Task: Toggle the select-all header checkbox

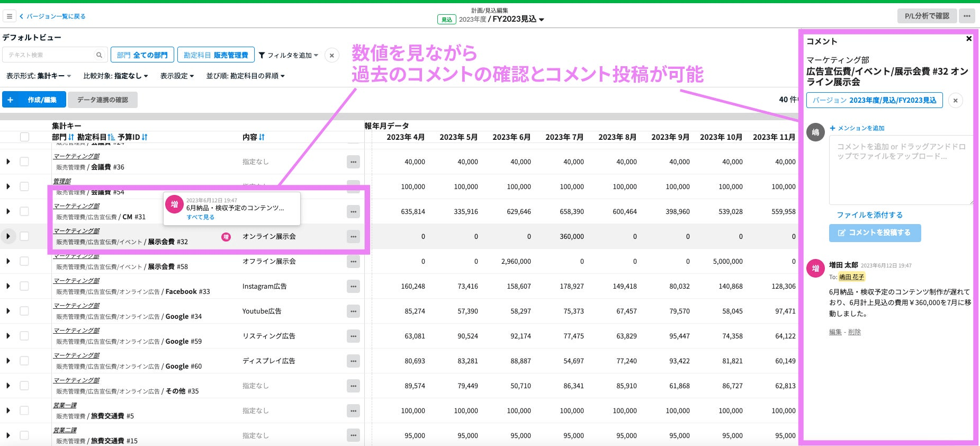Action: [x=24, y=137]
